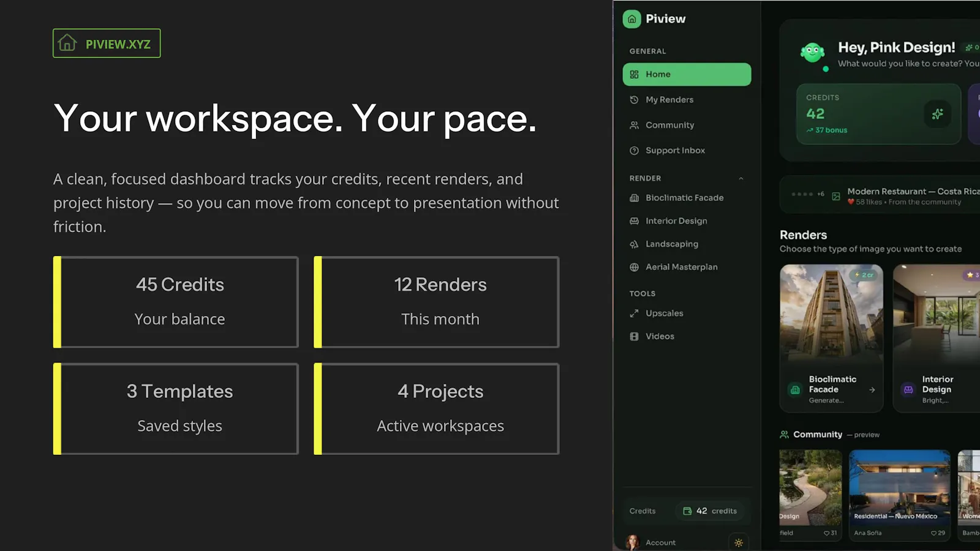Click the green building icon on Bioclimatic card
Viewport: 980px width, 551px height.
coord(795,390)
